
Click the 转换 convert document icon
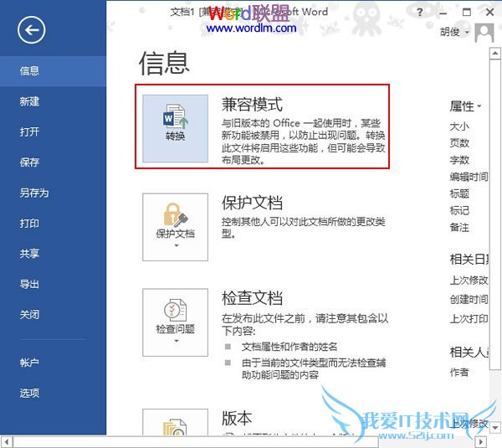coord(175,128)
